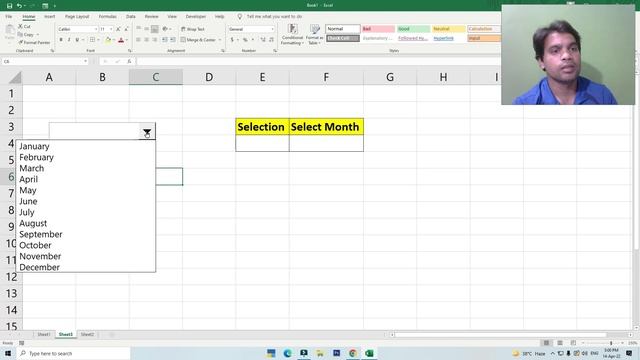Click the Select Month header cell
This screenshot has height=360, width=640.
[326, 127]
